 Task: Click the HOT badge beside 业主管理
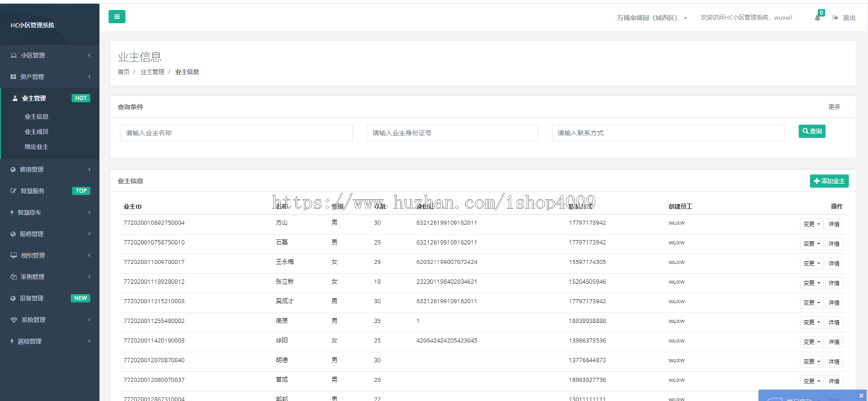click(x=81, y=98)
